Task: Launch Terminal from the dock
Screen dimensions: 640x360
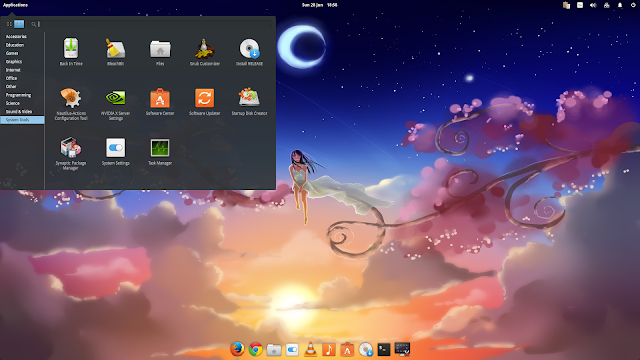Action: 384,349
